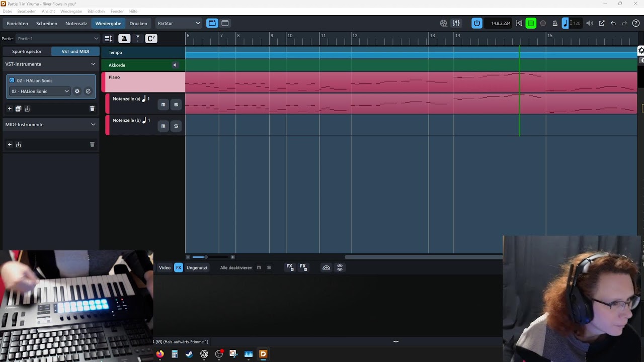Switch to Drucken mode

pos(138,24)
